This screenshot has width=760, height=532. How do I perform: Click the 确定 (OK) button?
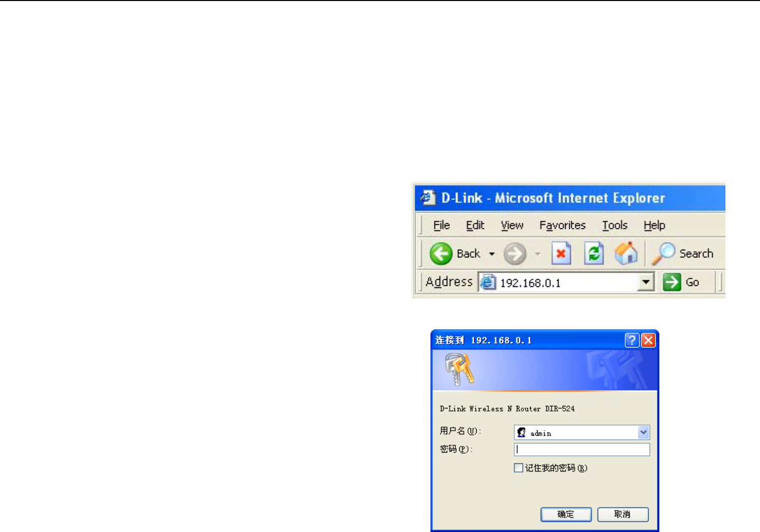[x=566, y=514]
